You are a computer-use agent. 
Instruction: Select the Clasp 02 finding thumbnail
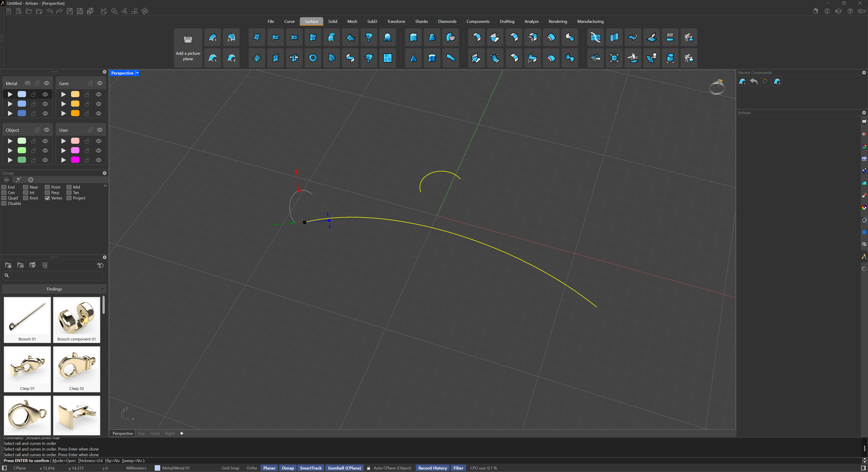[x=76, y=369]
